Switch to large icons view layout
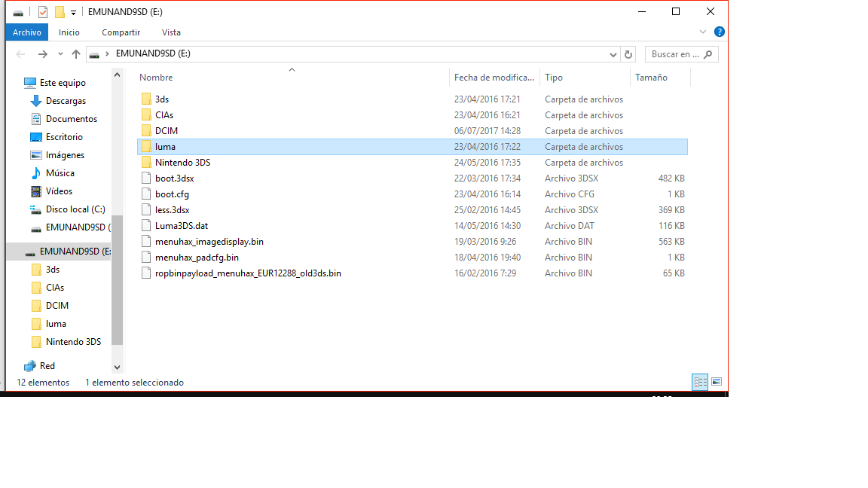Image resolution: width=868 pixels, height=488 pixels. pyautogui.click(x=717, y=382)
